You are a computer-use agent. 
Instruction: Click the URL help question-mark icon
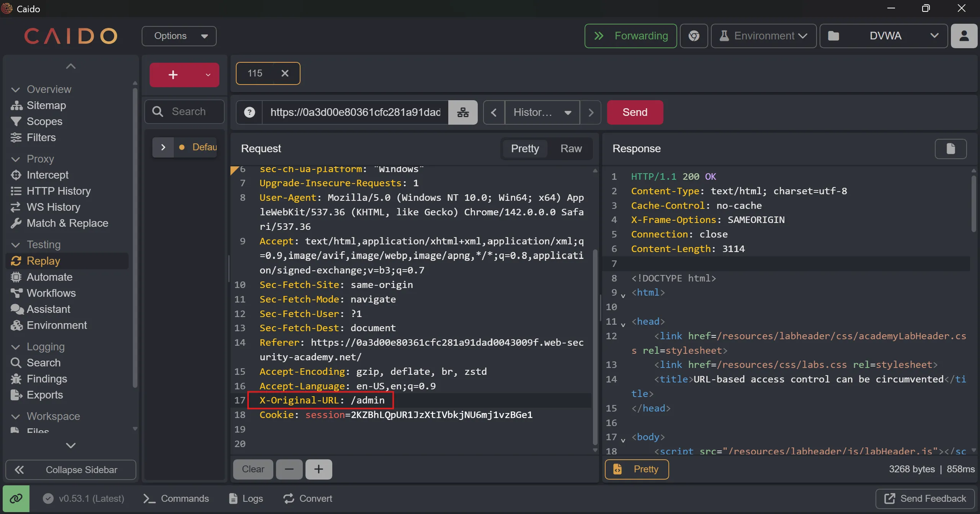pos(249,112)
